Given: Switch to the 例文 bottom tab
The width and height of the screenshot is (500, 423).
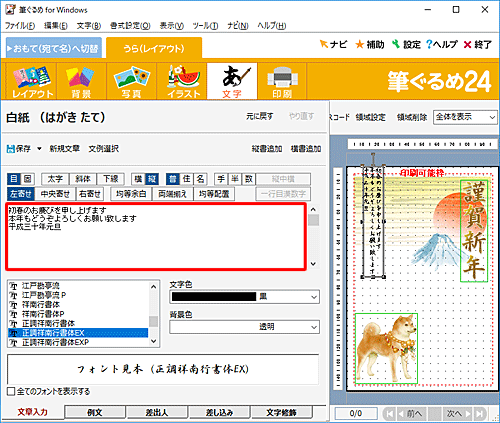Looking at the screenshot, I should coord(95,412).
